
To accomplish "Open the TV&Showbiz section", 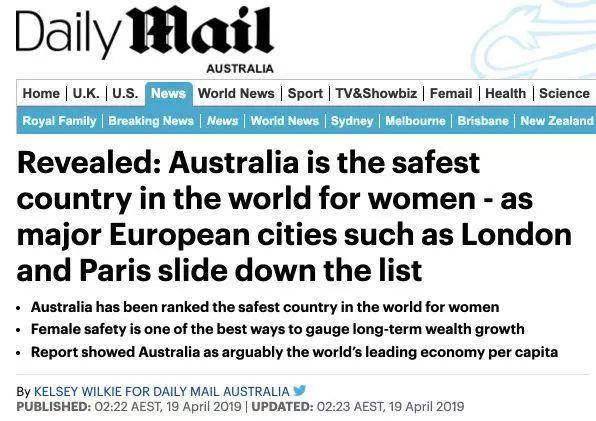I will coord(376,93).
